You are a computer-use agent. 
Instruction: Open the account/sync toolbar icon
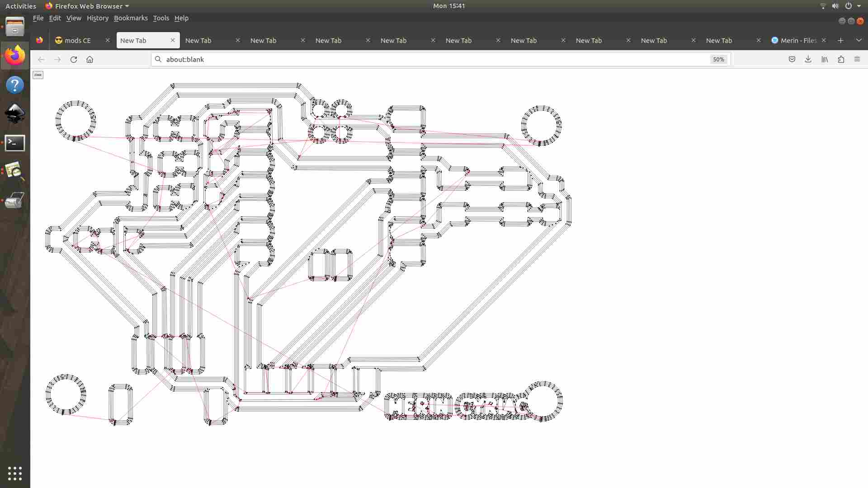pyautogui.click(x=841, y=59)
